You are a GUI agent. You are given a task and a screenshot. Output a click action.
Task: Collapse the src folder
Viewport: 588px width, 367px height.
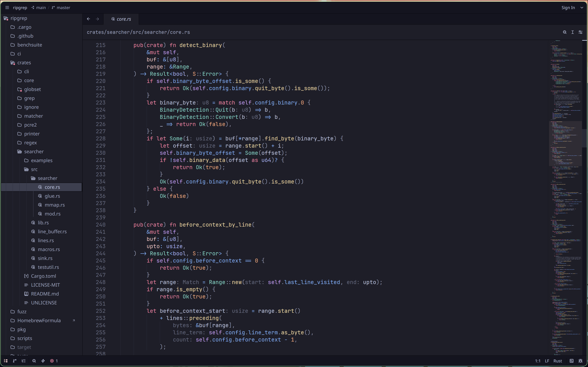click(x=42, y=169)
